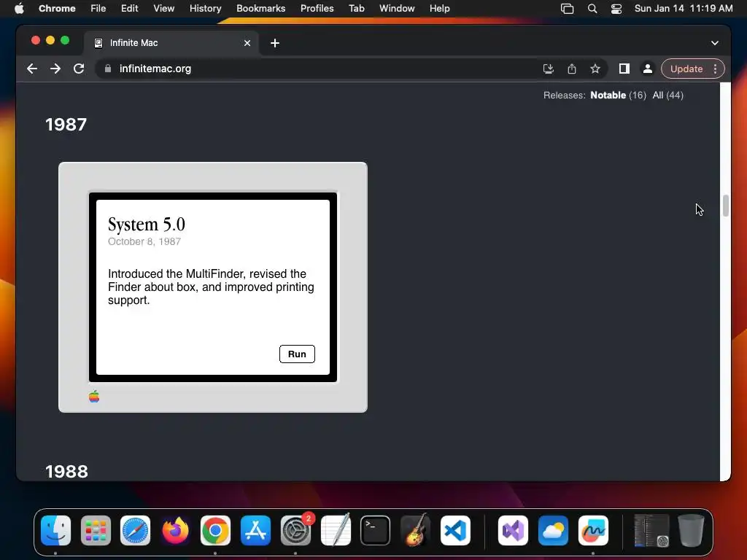Open Control Center in the menu bar

coord(616,9)
